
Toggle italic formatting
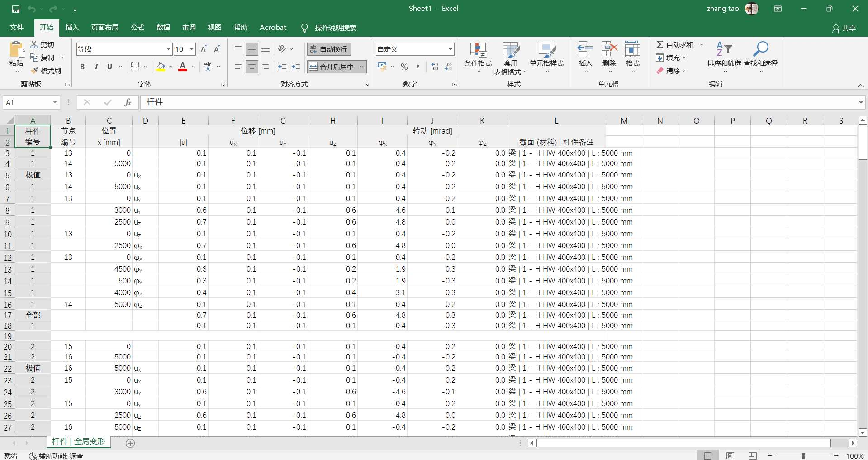(x=95, y=67)
